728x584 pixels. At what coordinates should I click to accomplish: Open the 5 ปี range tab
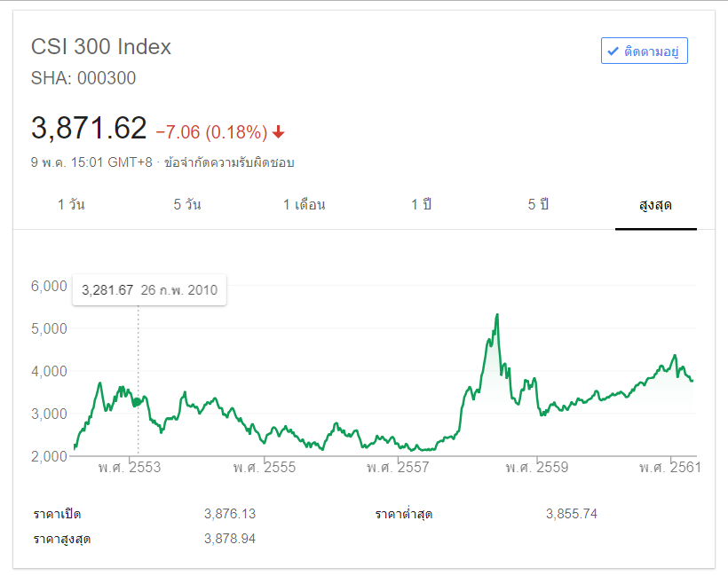tap(538, 205)
